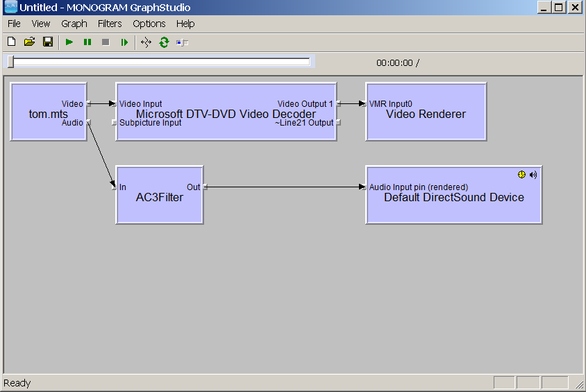Refresh the graph with green arrows icon

click(164, 42)
